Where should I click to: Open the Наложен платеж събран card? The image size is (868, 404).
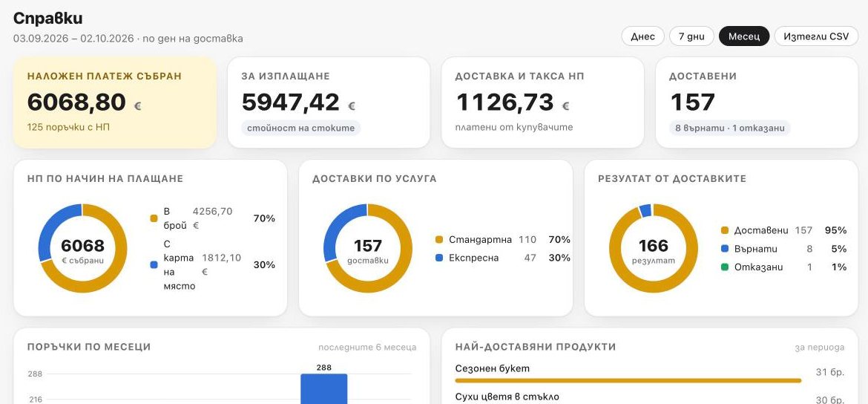click(x=114, y=102)
